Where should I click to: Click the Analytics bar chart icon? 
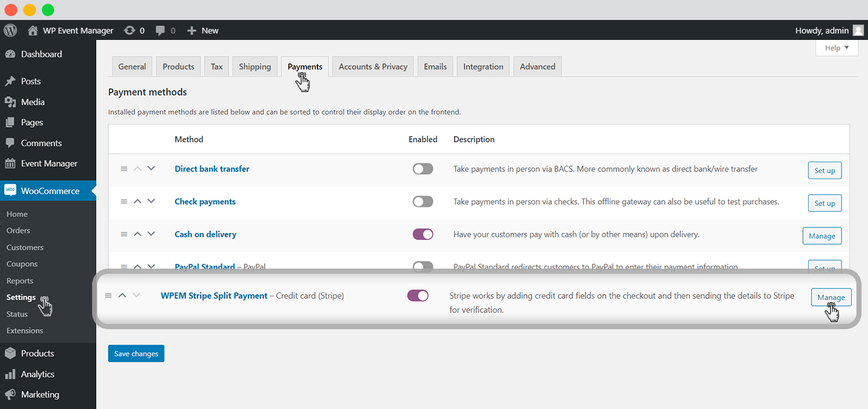coord(10,374)
